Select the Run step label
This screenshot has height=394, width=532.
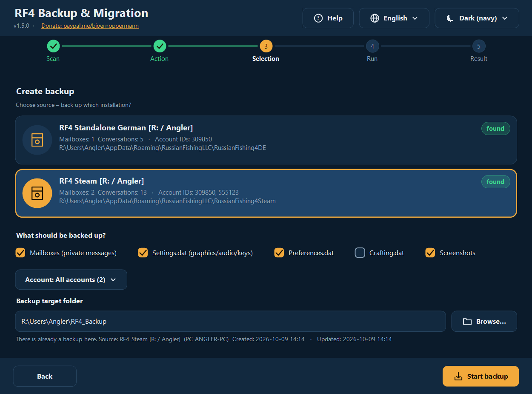click(x=372, y=59)
